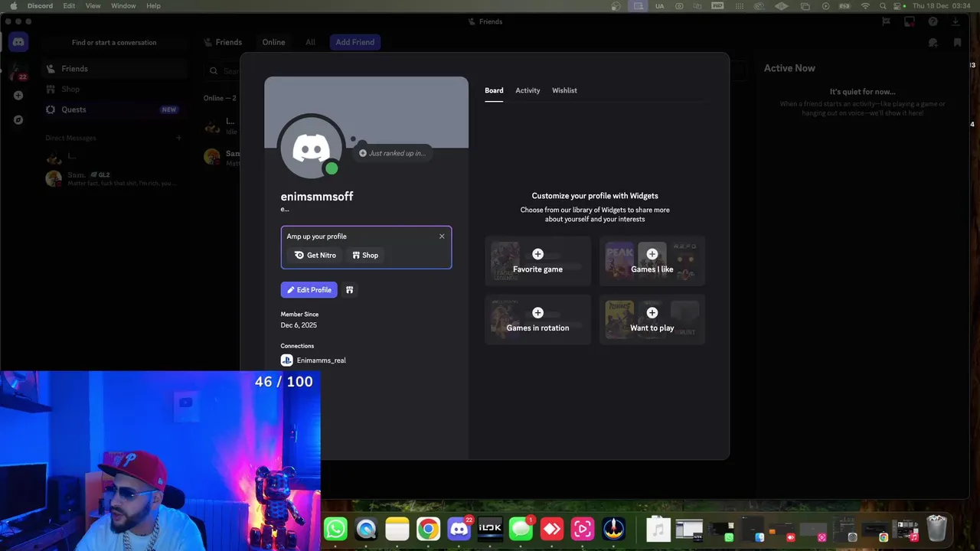This screenshot has width=980, height=551.
Task: Open Friends in the left sidebar
Action: point(114,69)
